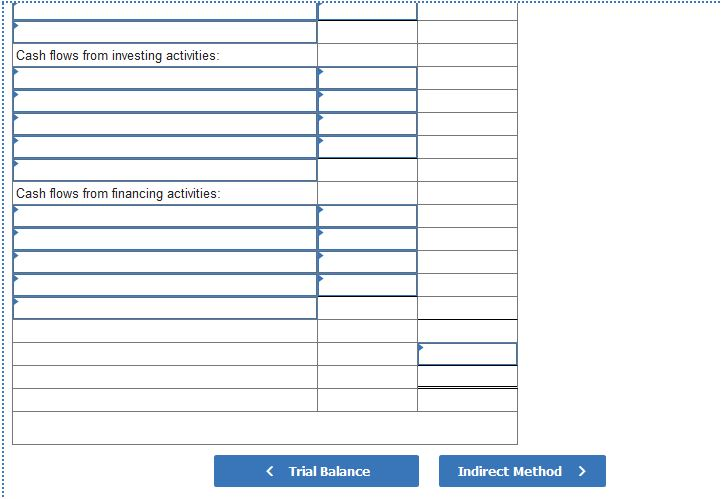The width and height of the screenshot is (722, 499).
Task: Select fourth amount field under investing activities
Action: 367,147
